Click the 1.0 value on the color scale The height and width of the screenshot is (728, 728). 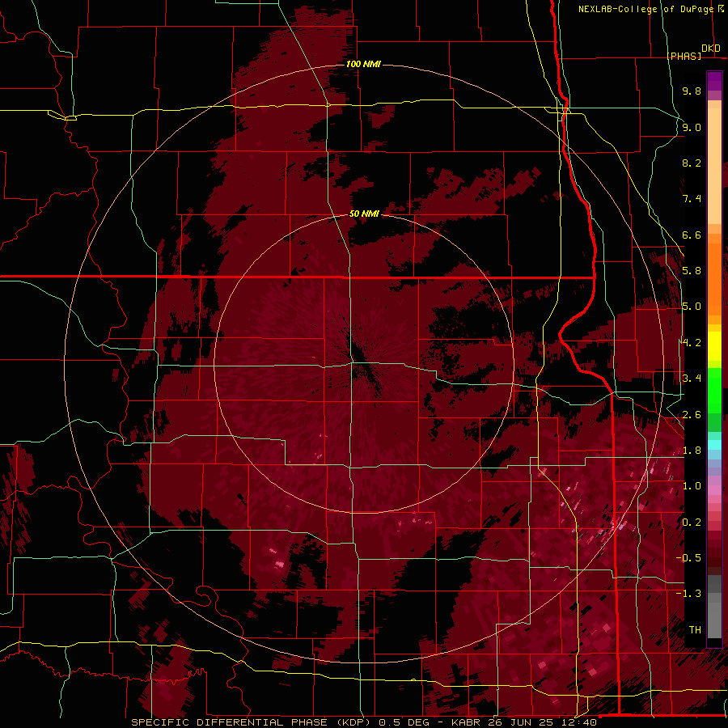(x=692, y=486)
